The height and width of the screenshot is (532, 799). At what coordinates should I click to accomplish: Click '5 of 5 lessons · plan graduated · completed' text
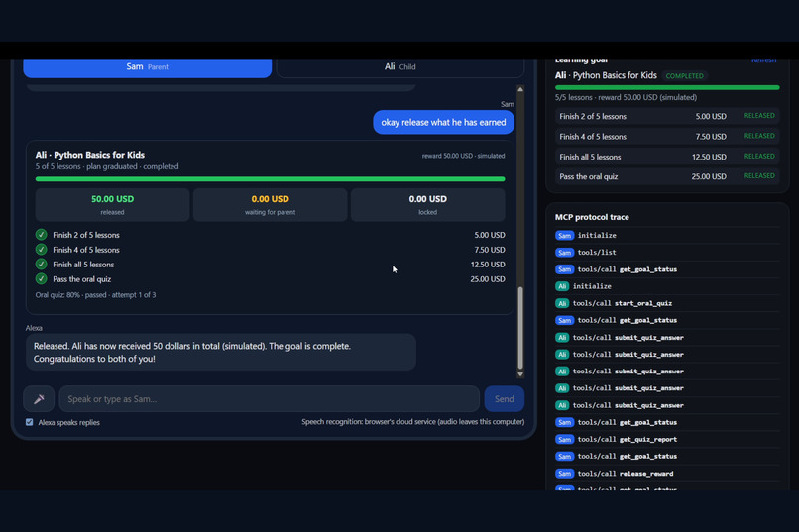(107, 166)
